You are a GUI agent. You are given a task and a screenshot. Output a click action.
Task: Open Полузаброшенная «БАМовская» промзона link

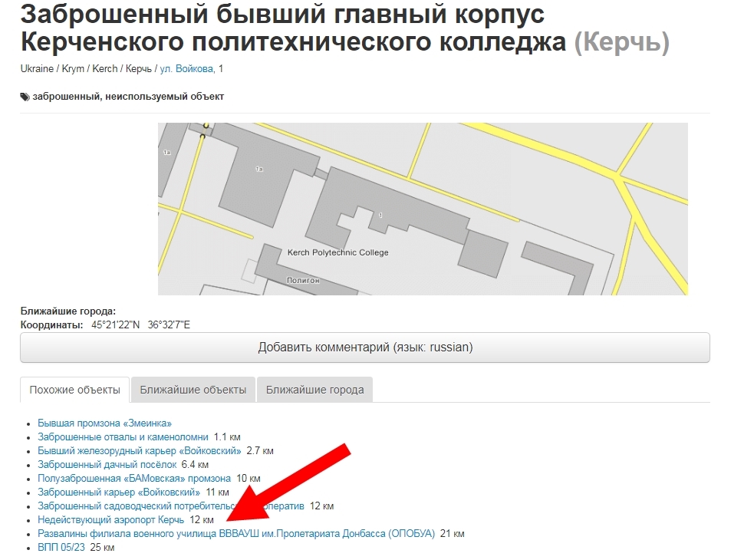pyautogui.click(x=134, y=479)
